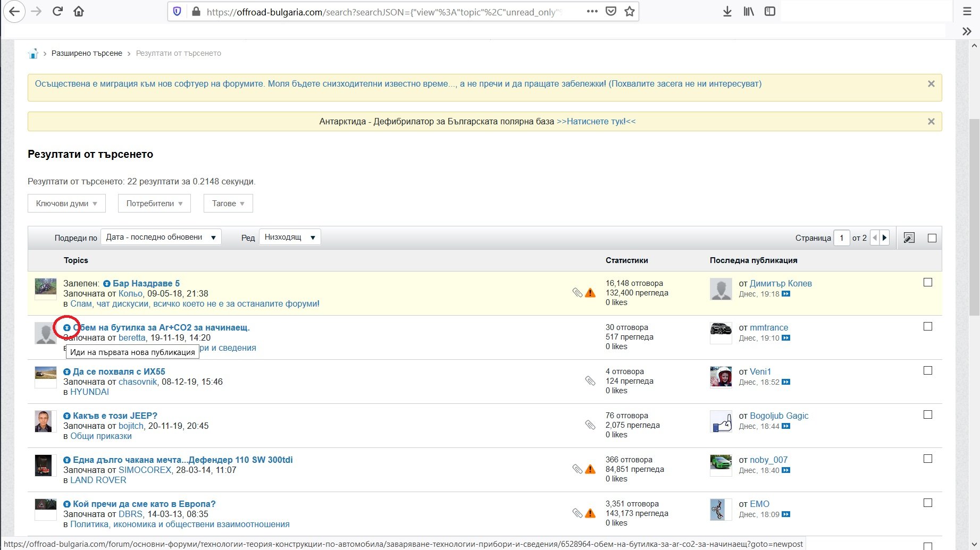Click the page number input field
This screenshot has width=980, height=550.
pos(841,238)
